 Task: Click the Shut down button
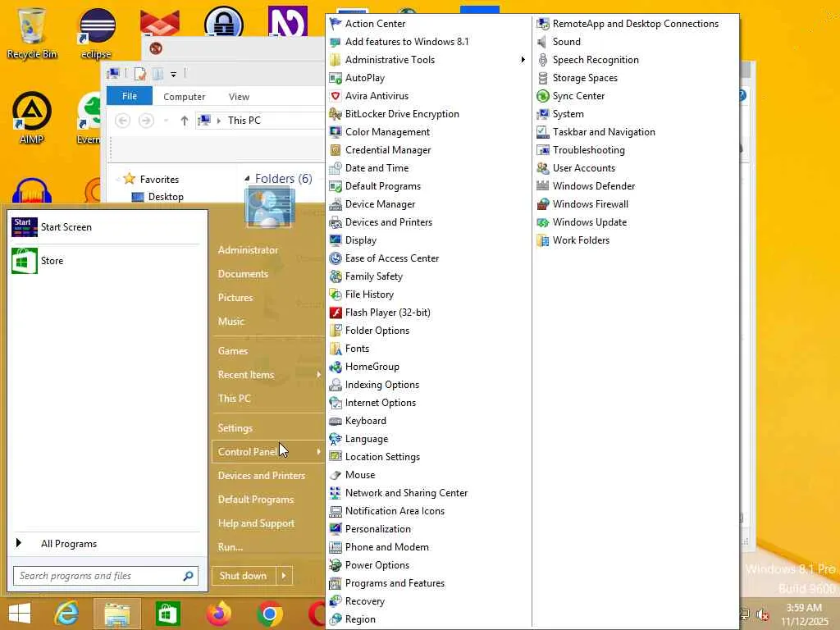[x=244, y=576]
